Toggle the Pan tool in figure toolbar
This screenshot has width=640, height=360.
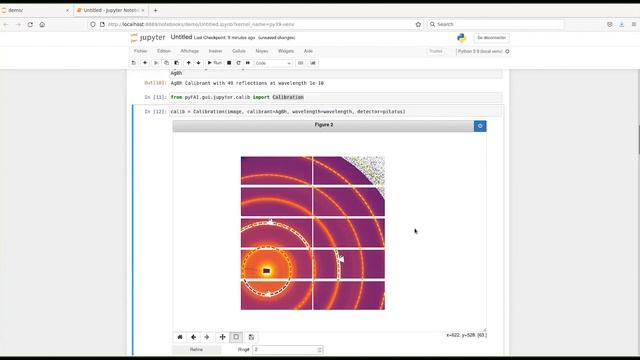click(x=222, y=337)
